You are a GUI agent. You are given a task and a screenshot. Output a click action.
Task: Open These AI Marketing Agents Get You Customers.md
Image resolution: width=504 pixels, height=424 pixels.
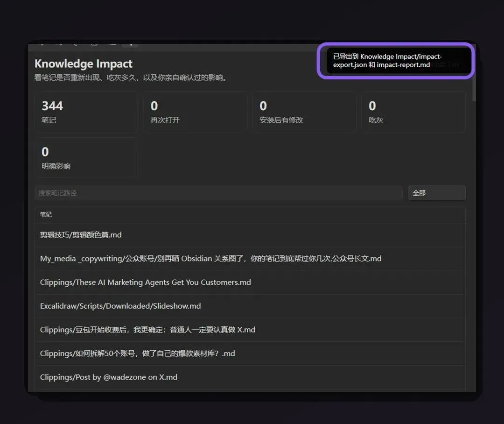tap(250, 282)
